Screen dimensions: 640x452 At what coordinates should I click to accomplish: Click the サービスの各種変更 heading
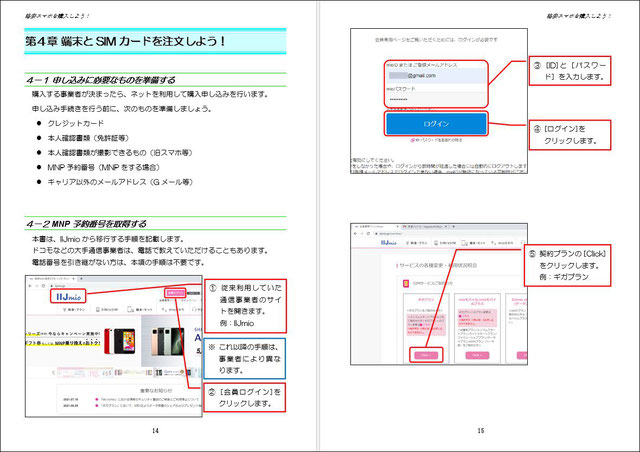coord(438,265)
